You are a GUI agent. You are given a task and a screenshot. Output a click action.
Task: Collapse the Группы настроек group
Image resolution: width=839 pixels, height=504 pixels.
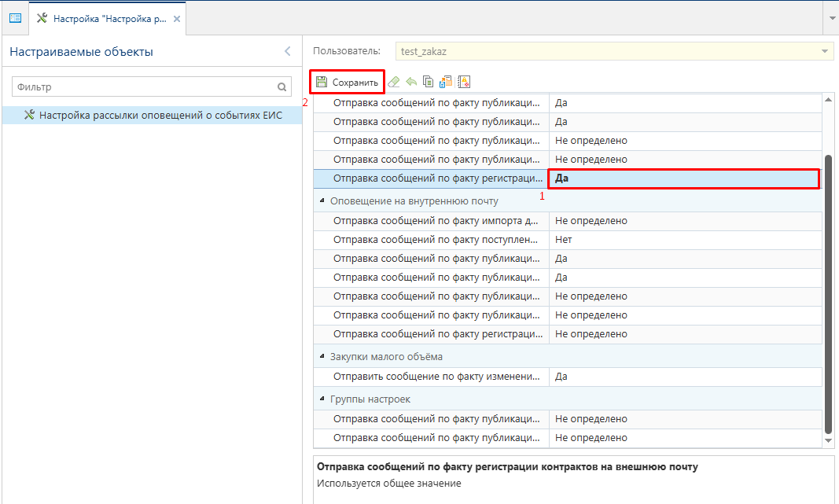[x=322, y=399]
